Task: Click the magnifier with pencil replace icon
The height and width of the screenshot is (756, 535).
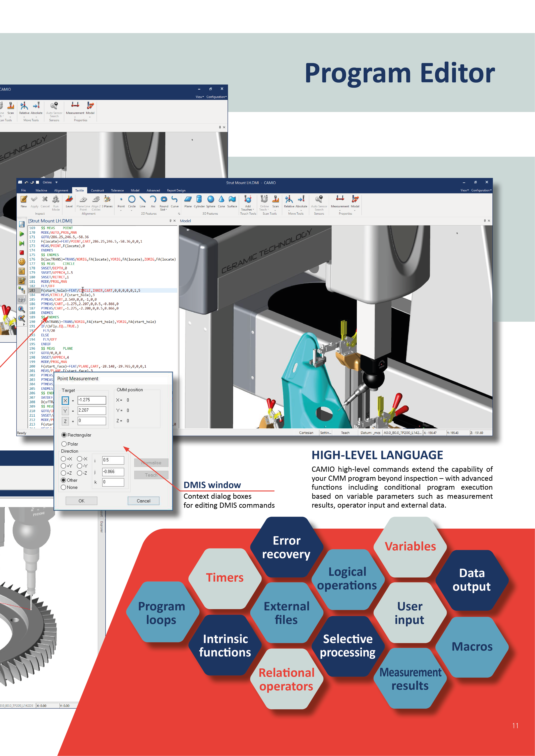Action: click(x=22, y=318)
